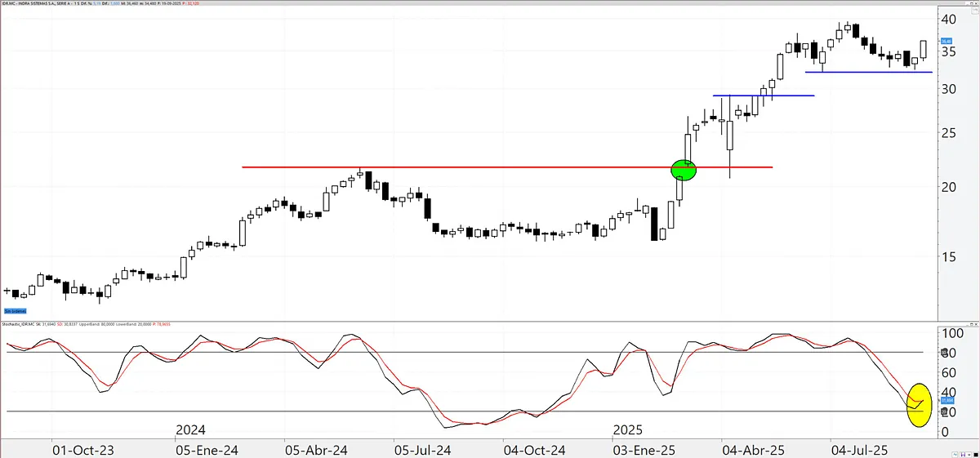
Task: Click the 2025 year label on time axis
Action: [630, 429]
